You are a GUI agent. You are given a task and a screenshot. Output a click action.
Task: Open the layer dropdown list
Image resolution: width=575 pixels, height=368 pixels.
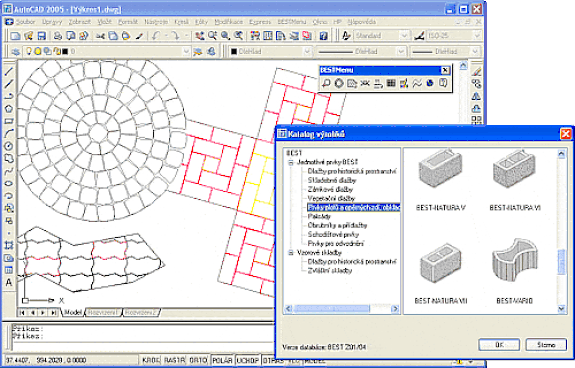[186, 52]
